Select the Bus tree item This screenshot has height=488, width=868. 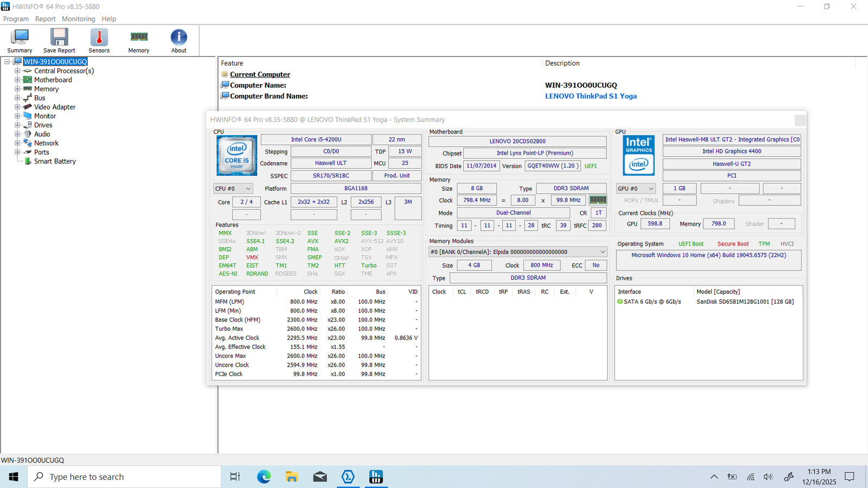(x=40, y=98)
